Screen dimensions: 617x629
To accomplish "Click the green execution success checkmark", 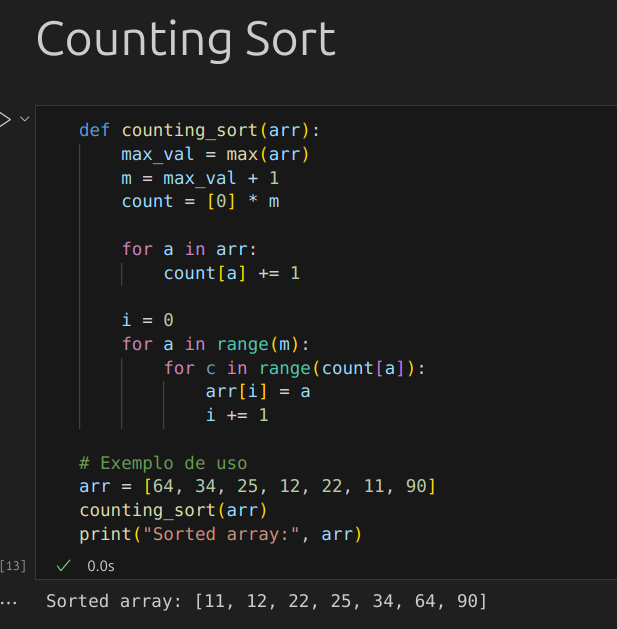I will pos(64,566).
